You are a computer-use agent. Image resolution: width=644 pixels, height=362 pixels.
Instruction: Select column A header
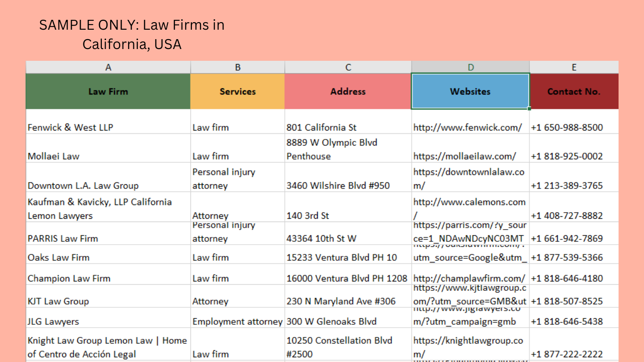click(x=108, y=67)
